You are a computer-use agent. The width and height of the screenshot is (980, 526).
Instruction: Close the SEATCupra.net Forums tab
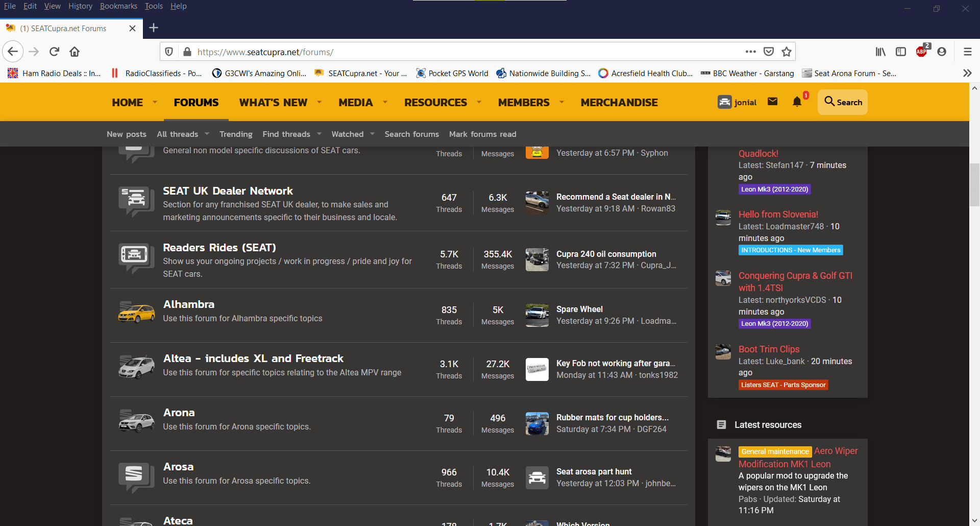(132, 28)
